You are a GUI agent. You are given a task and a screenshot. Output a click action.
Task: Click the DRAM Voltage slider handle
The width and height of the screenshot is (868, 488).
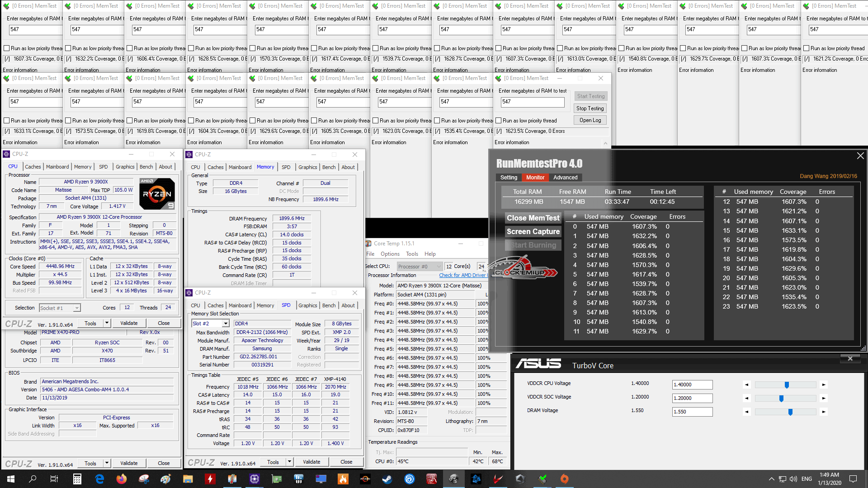(x=790, y=412)
